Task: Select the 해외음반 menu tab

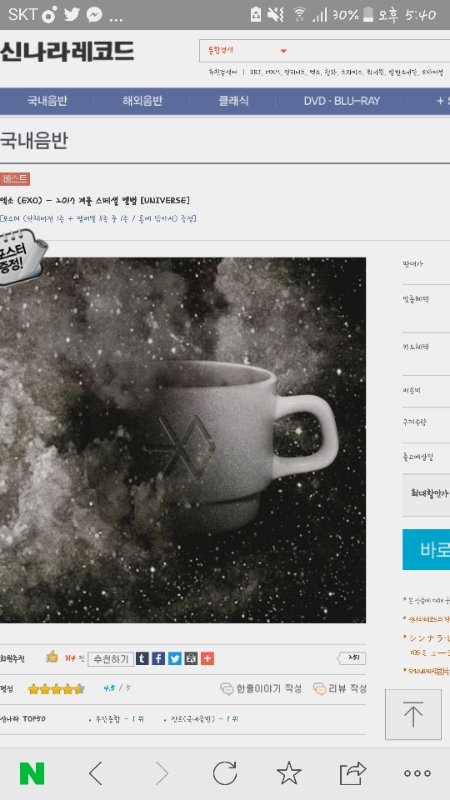Action: tap(142, 101)
